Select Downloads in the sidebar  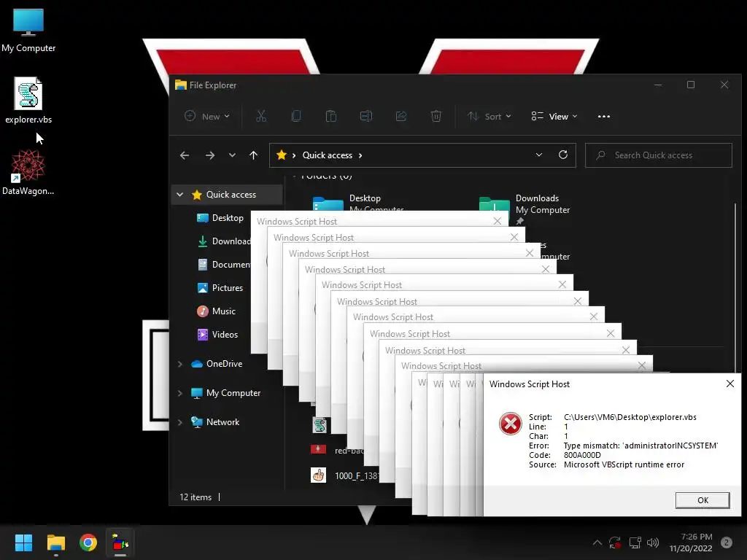click(223, 241)
